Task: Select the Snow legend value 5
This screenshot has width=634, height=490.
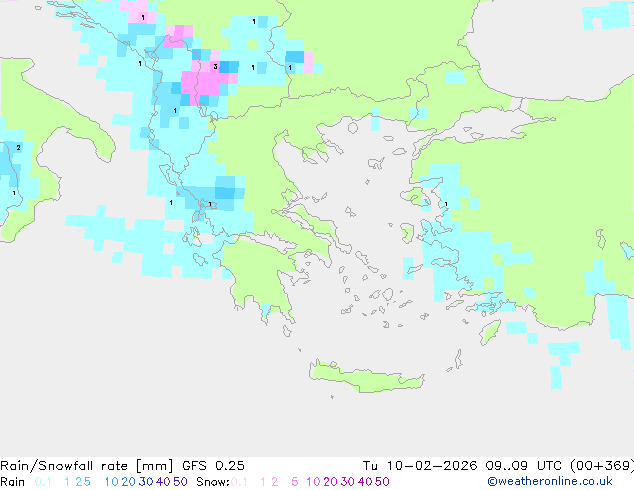Action: coord(295,482)
